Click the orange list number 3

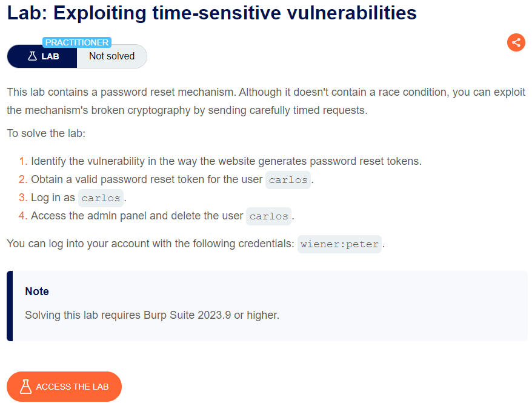[23, 198]
